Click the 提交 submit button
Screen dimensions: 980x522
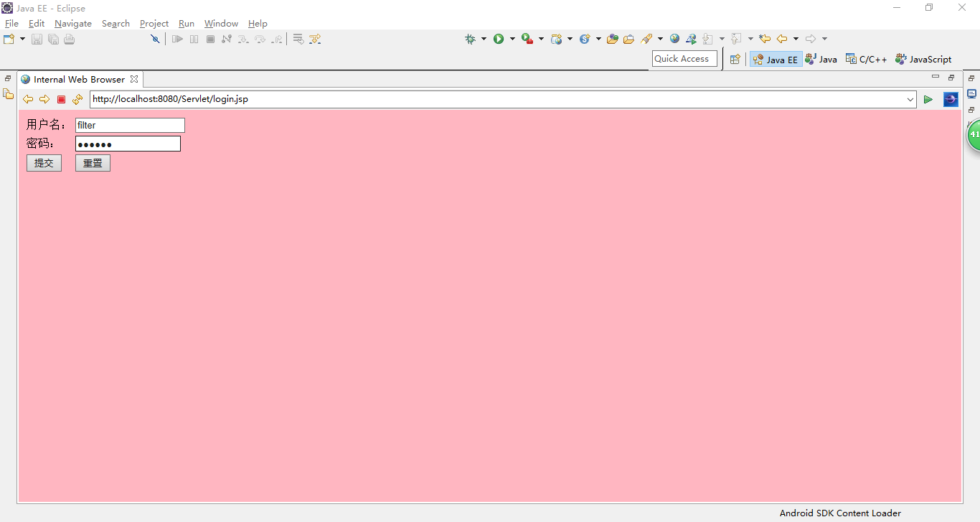(44, 163)
